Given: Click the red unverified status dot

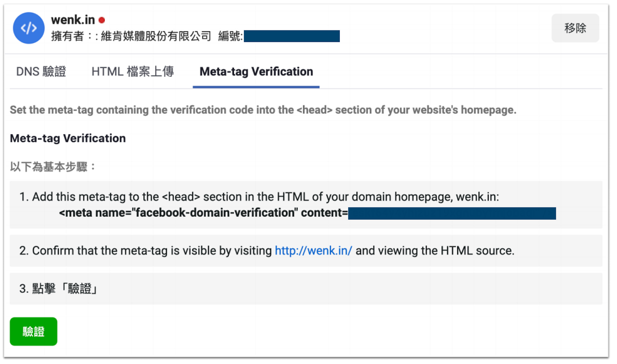Looking at the screenshot, I should [102, 20].
